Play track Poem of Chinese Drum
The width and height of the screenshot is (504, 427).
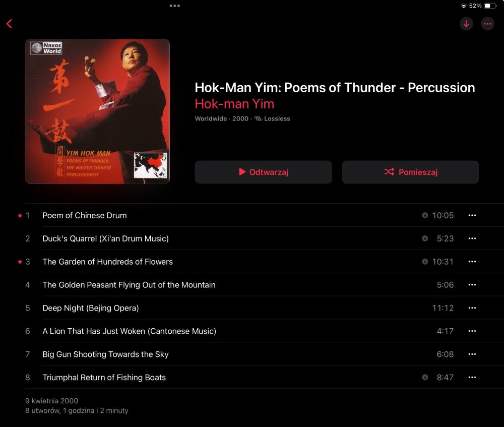coord(85,215)
